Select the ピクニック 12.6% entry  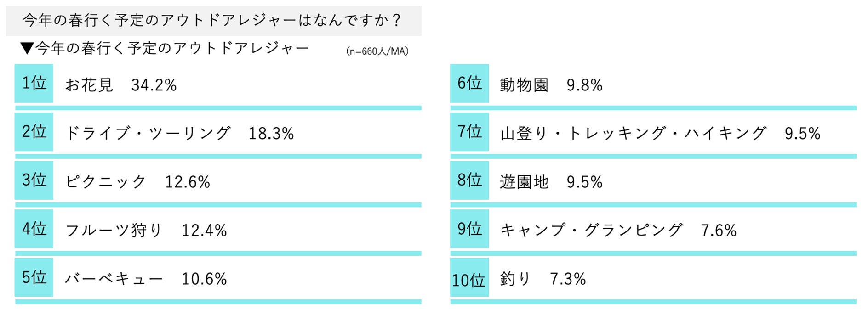[137, 182]
